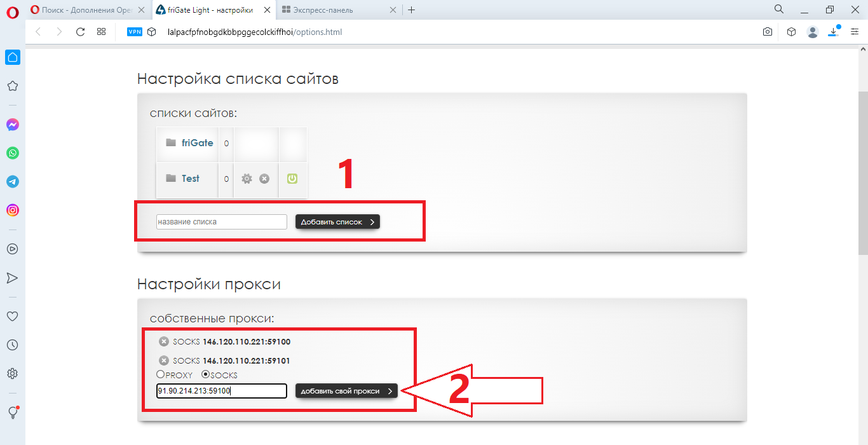The width and height of the screenshot is (868, 445).
Task: Remove the SOCKS proxy 146.120.110.221:59100
Action: click(x=164, y=341)
